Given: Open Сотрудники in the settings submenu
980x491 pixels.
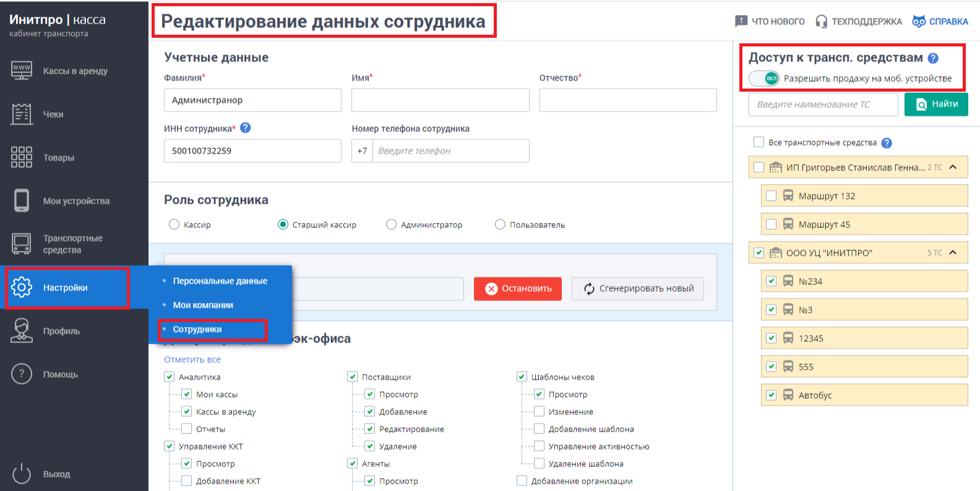Looking at the screenshot, I should [197, 329].
